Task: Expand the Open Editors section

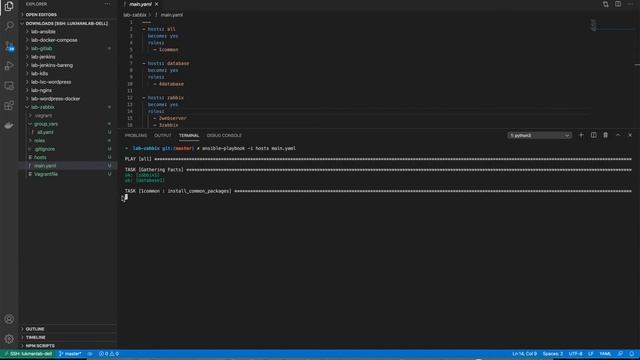Action: click(x=67, y=15)
